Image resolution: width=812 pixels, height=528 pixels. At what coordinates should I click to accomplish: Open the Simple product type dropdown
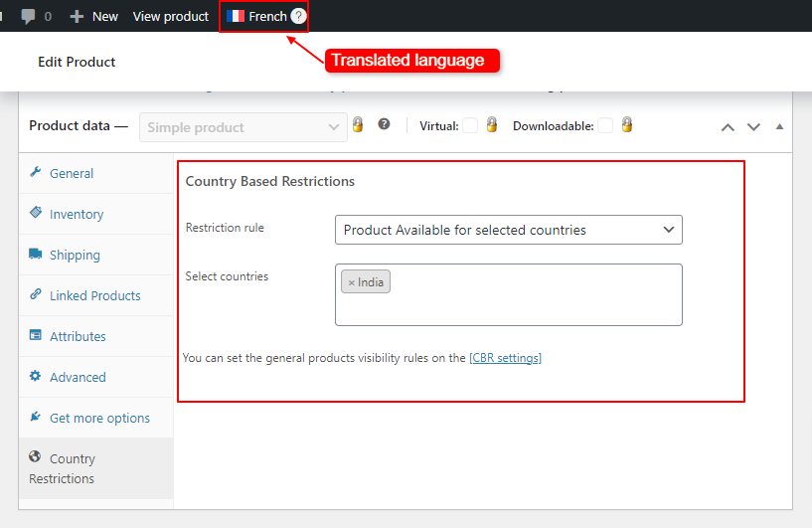(x=244, y=127)
